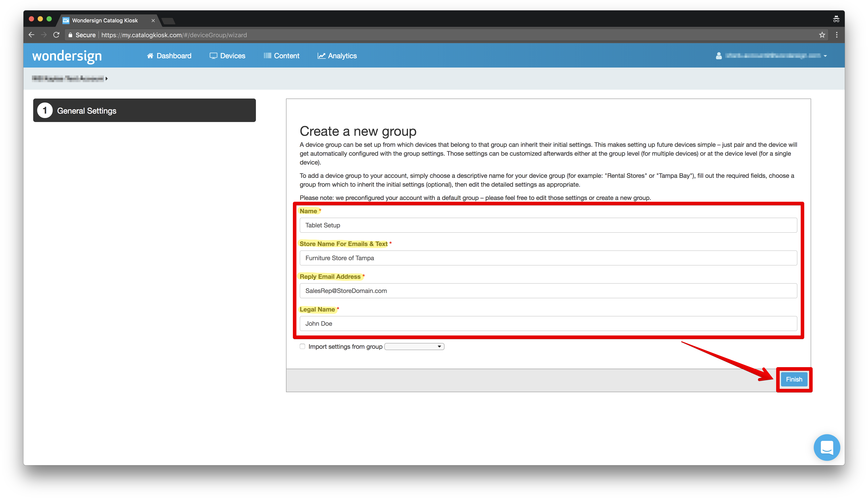
Task: Open Content using the barcode icon
Action: [x=268, y=55]
